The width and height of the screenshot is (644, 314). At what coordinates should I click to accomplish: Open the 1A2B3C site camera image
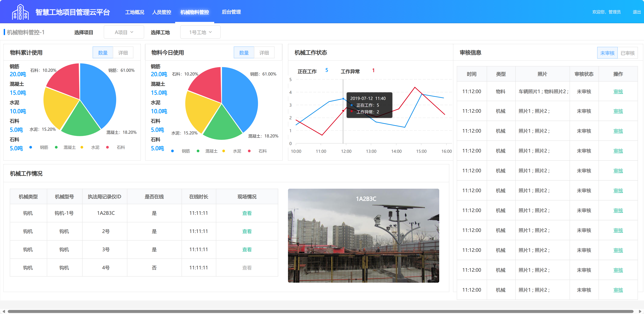click(363, 235)
